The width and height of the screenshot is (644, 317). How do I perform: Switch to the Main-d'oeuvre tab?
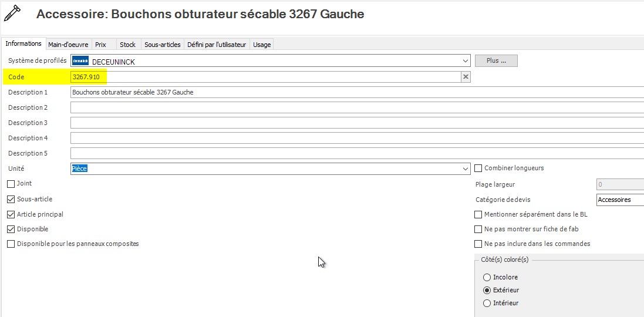click(68, 45)
